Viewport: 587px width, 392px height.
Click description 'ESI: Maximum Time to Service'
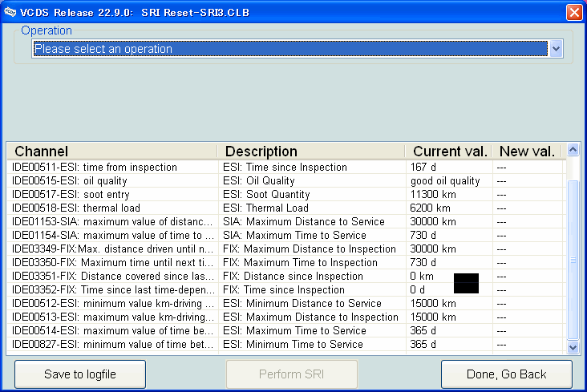click(294, 330)
